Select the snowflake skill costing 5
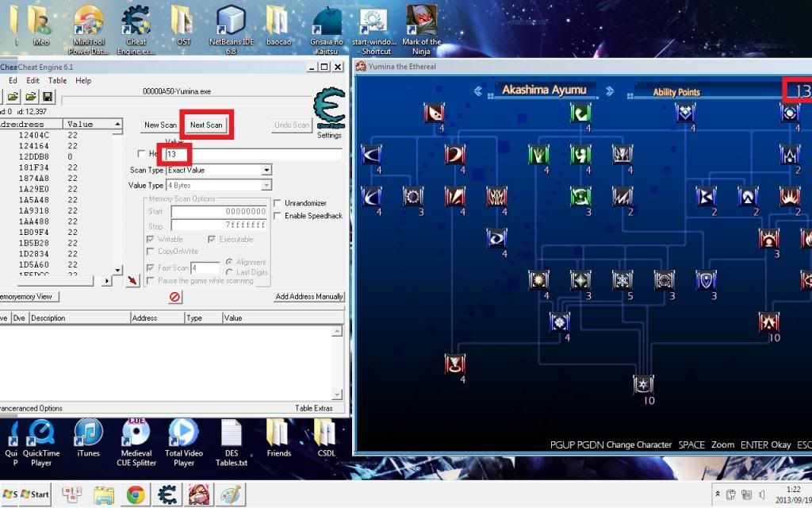The image size is (812, 508). pyautogui.click(x=622, y=280)
